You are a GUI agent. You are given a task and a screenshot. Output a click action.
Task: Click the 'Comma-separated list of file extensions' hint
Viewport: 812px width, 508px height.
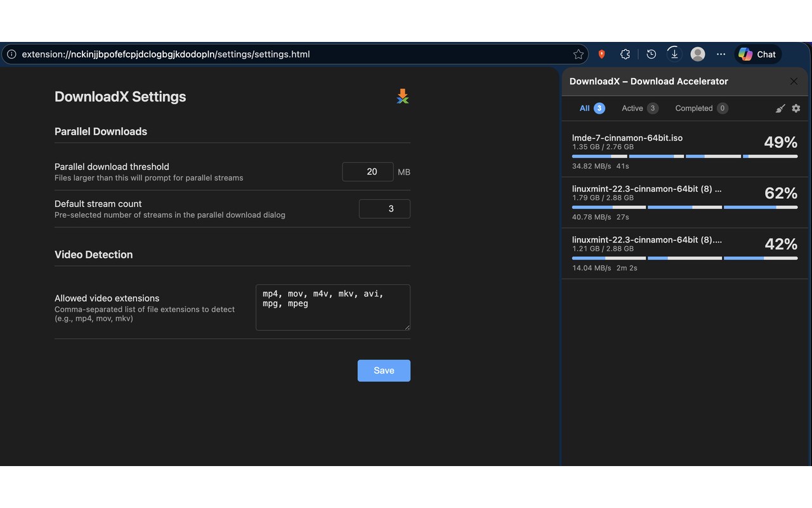pos(145,314)
